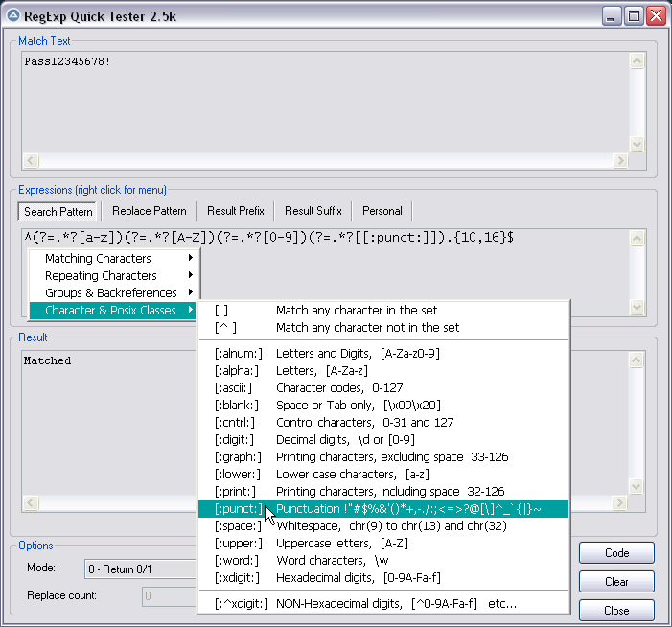Open the Result Prefix tab
Viewport: 672px width, 627px height.
tap(236, 211)
